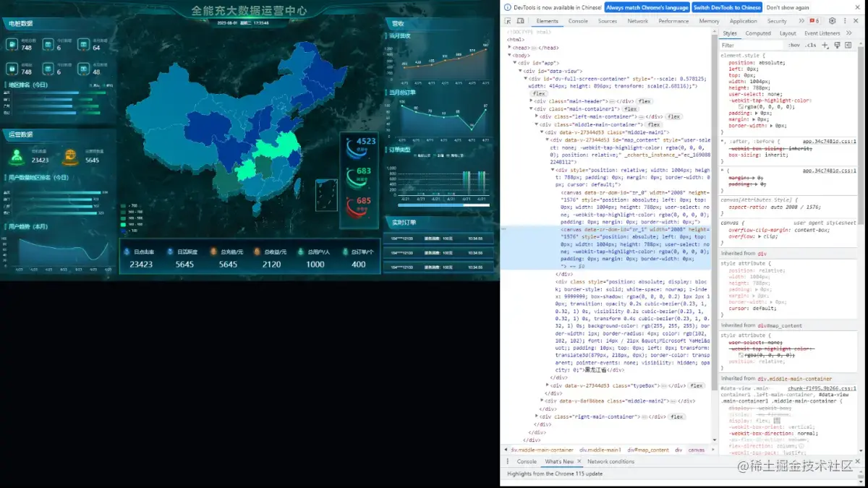Toggle the device toolbar icon
The image size is (868, 488).
pyautogui.click(x=519, y=21)
